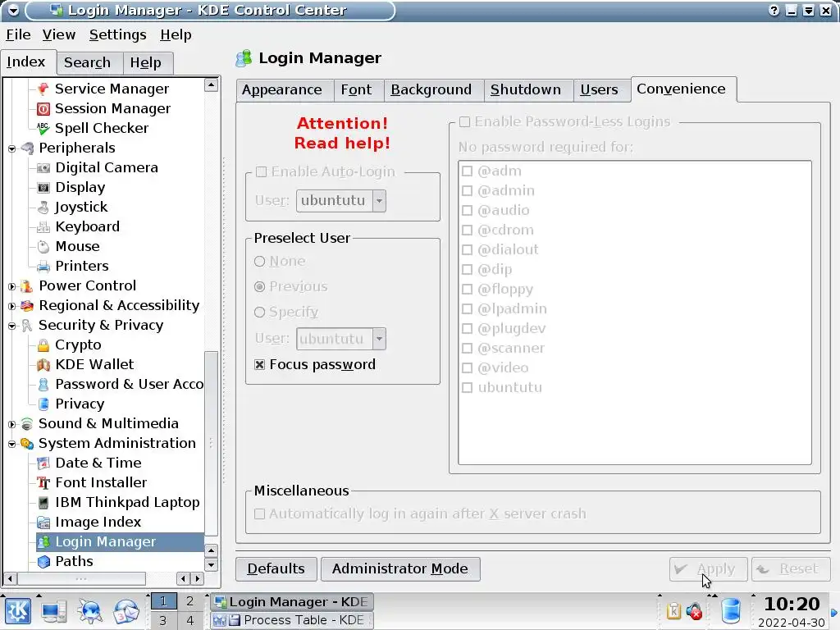This screenshot has height=630, width=840.
Task: Click the desktop access icon in the panel
Action: [54, 611]
